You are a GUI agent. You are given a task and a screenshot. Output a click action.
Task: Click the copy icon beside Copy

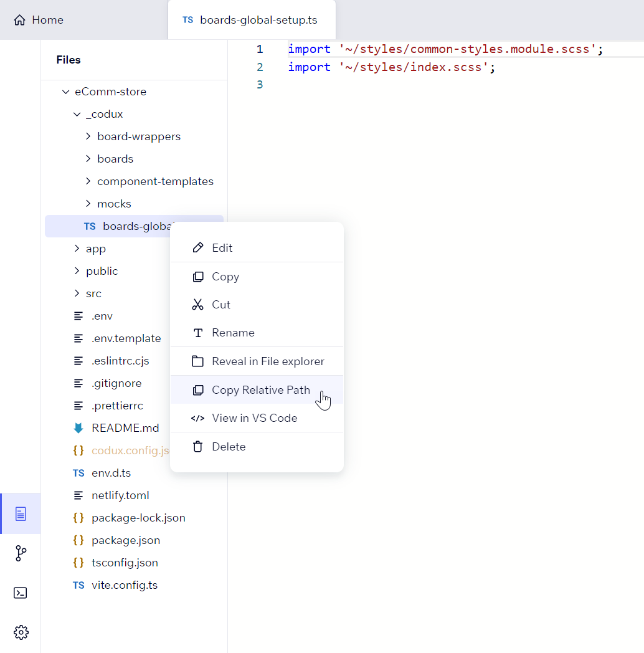point(197,277)
